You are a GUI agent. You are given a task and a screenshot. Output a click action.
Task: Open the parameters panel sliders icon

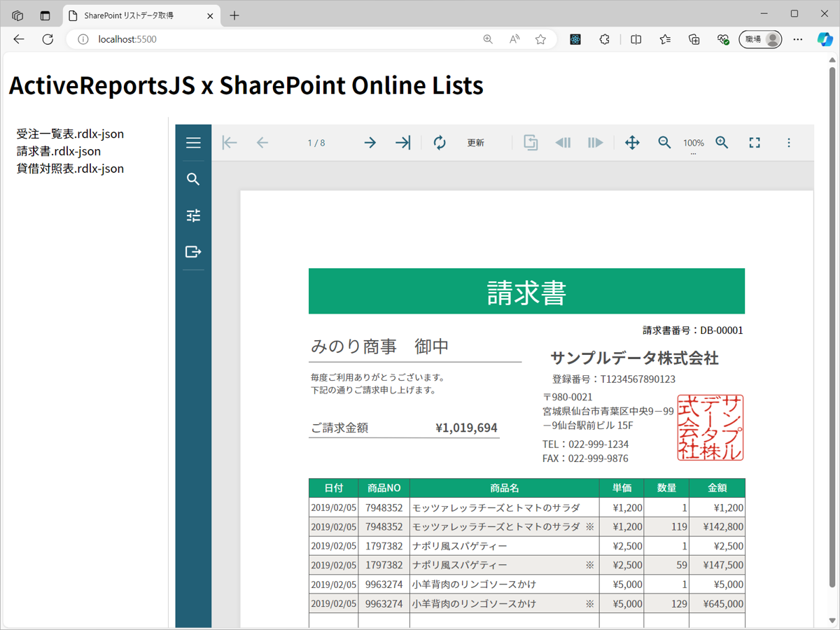pos(193,216)
